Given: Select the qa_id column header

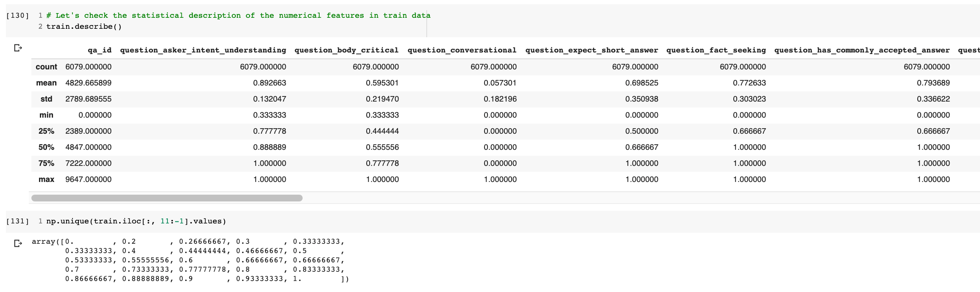Looking at the screenshot, I should (100, 50).
